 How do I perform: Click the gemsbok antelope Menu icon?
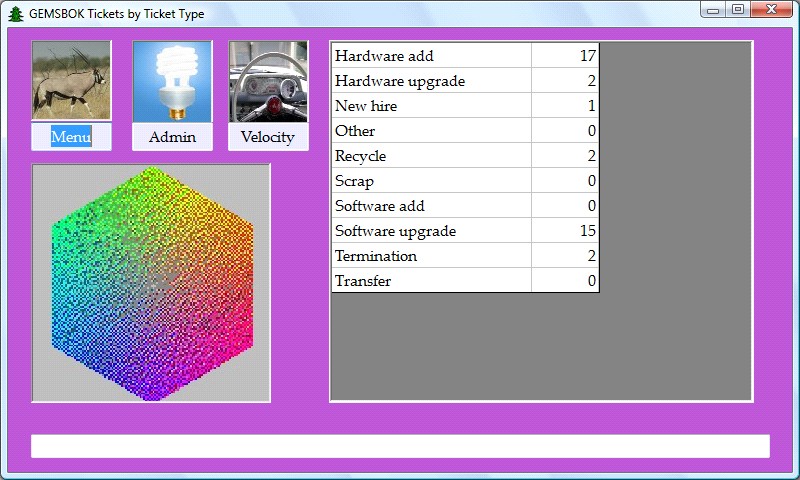pyautogui.click(x=71, y=81)
